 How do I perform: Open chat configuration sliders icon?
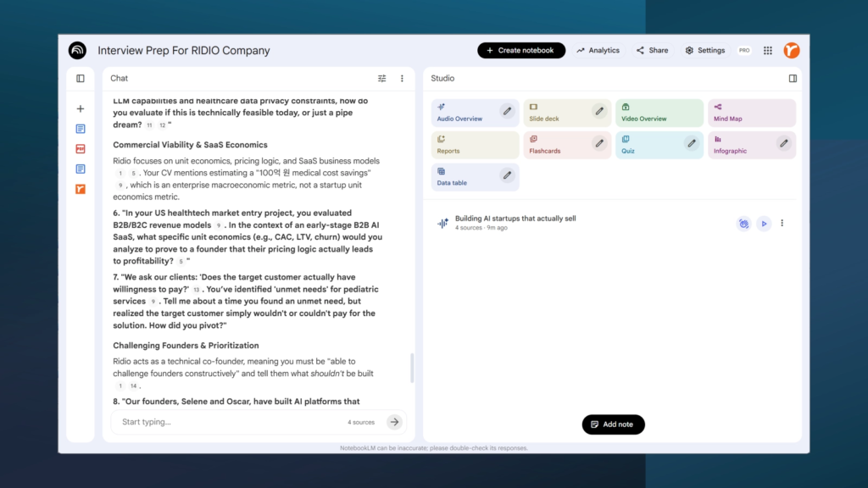[382, 78]
